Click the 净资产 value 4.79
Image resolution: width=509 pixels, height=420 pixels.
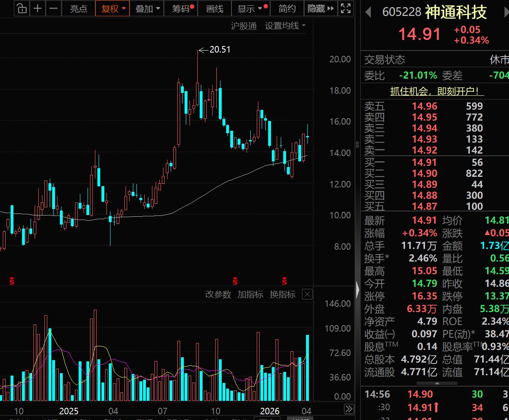[427, 321]
